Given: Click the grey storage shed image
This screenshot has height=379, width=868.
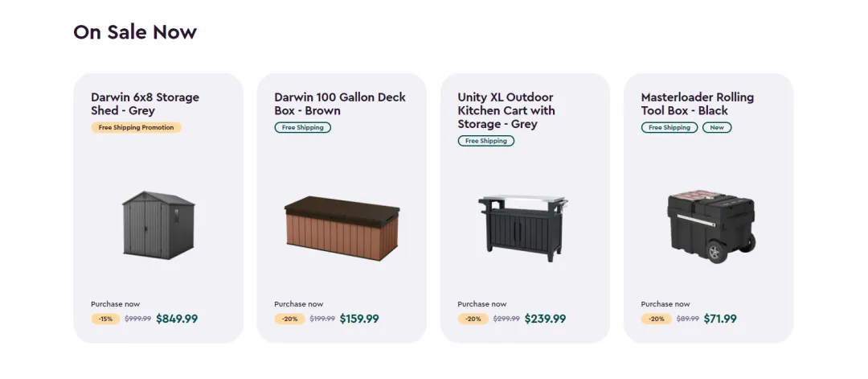Looking at the screenshot, I should click(158, 225).
